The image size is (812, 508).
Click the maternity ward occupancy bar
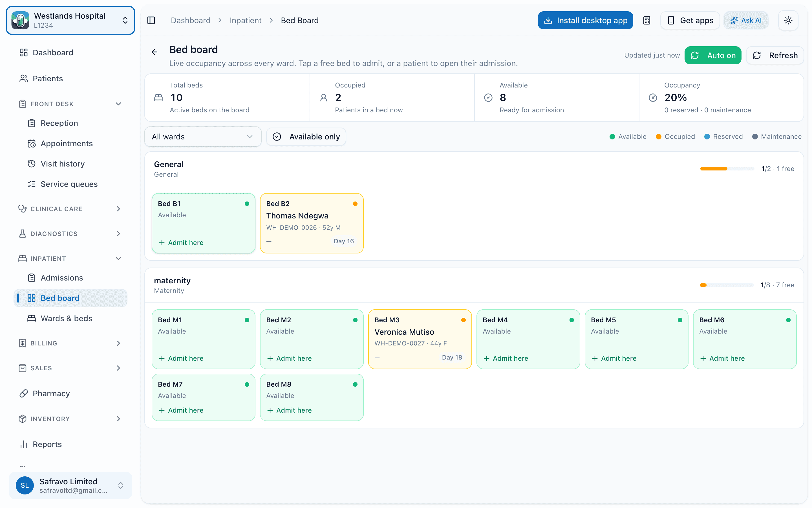point(727,285)
